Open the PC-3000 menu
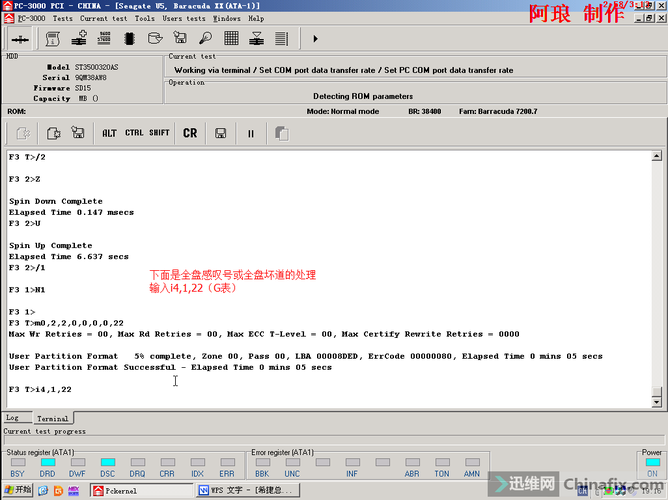 click(x=31, y=18)
